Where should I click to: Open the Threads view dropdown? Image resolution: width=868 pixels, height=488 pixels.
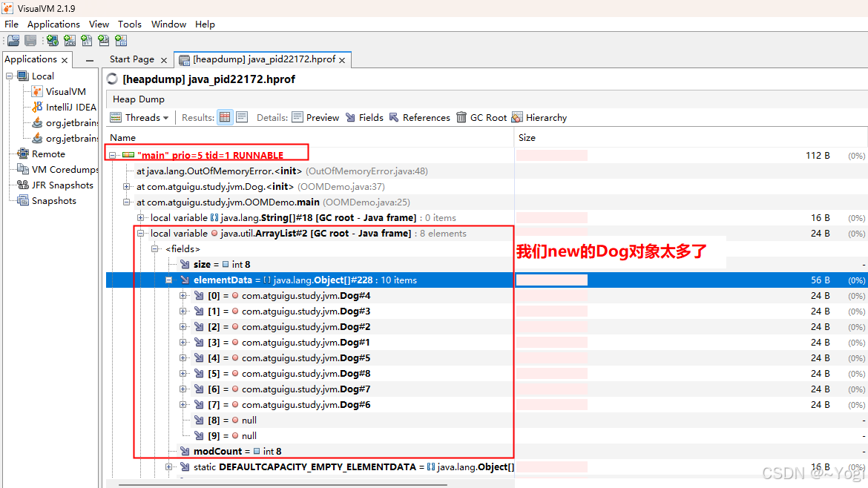pyautogui.click(x=140, y=117)
